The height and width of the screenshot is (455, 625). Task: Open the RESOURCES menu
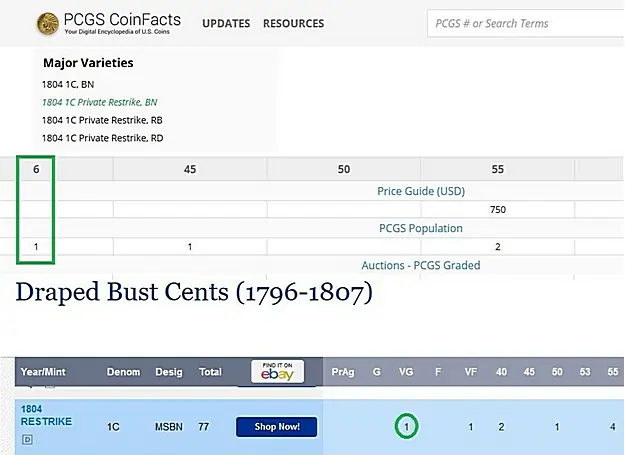coord(293,23)
